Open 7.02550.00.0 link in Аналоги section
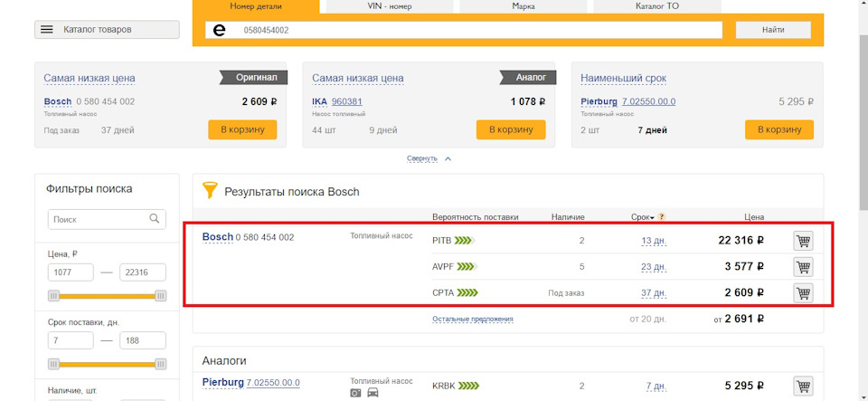The width and height of the screenshot is (868, 401). pyautogui.click(x=273, y=383)
